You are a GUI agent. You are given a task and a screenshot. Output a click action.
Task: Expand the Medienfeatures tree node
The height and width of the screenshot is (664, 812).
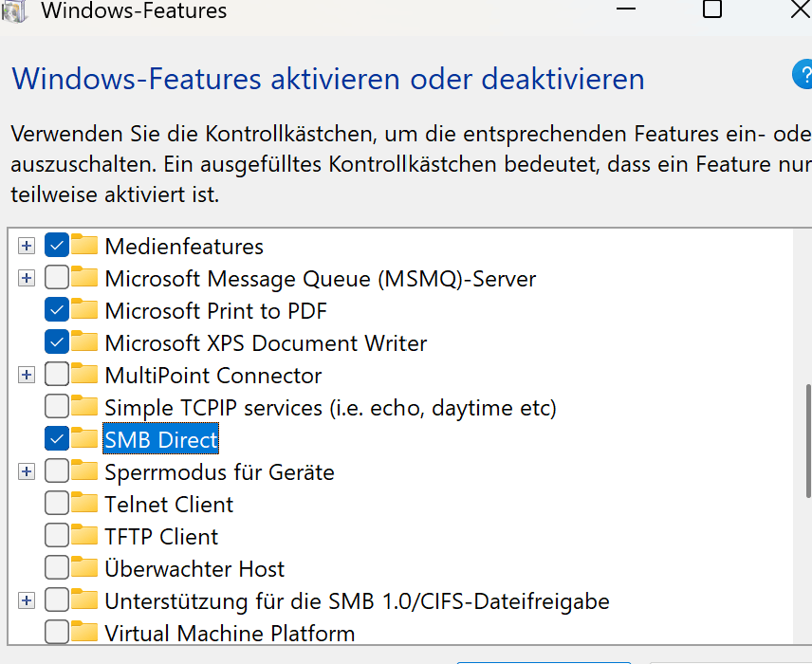pyautogui.click(x=27, y=247)
